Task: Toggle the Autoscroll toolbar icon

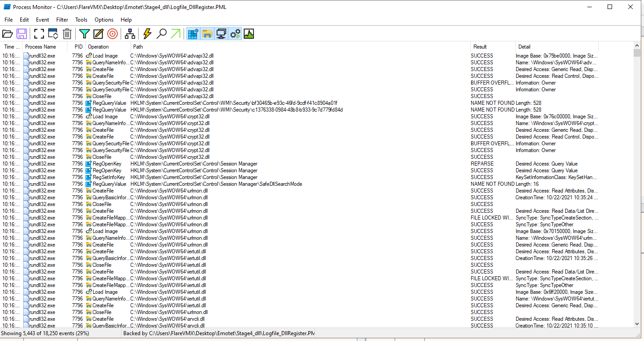Action: (x=53, y=34)
